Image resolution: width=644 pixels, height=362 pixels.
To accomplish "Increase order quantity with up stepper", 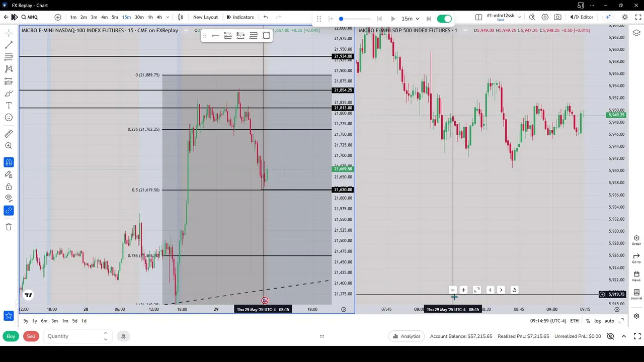I will coord(105,333).
